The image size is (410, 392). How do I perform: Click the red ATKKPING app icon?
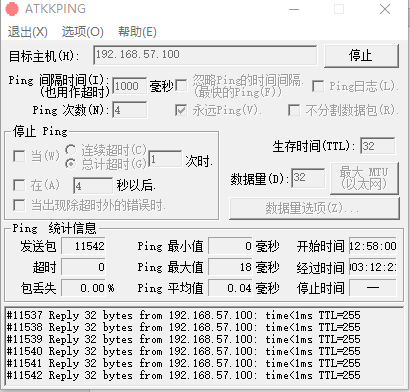(x=12, y=9)
